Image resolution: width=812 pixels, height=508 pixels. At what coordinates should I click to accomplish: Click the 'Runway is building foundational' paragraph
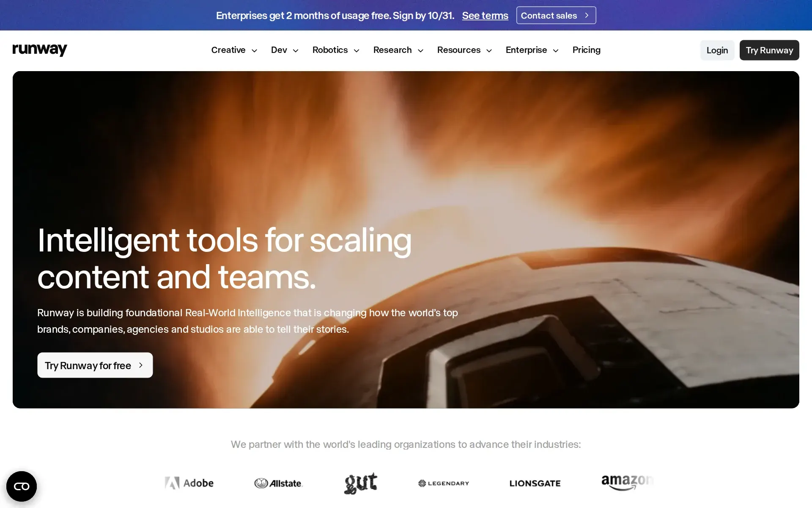click(x=247, y=321)
